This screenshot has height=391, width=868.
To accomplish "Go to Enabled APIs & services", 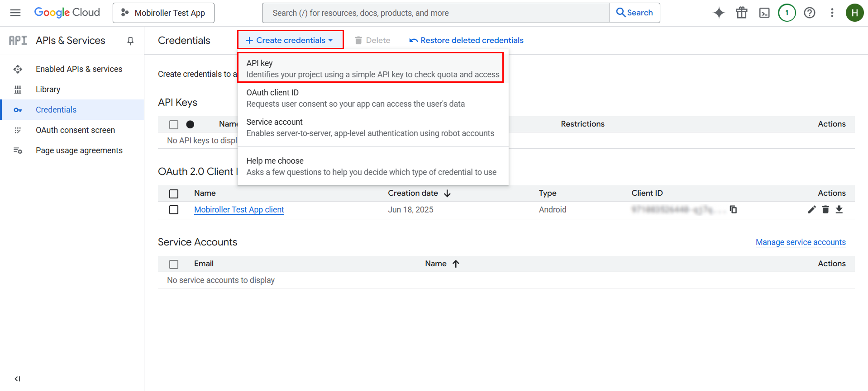I will tap(79, 69).
